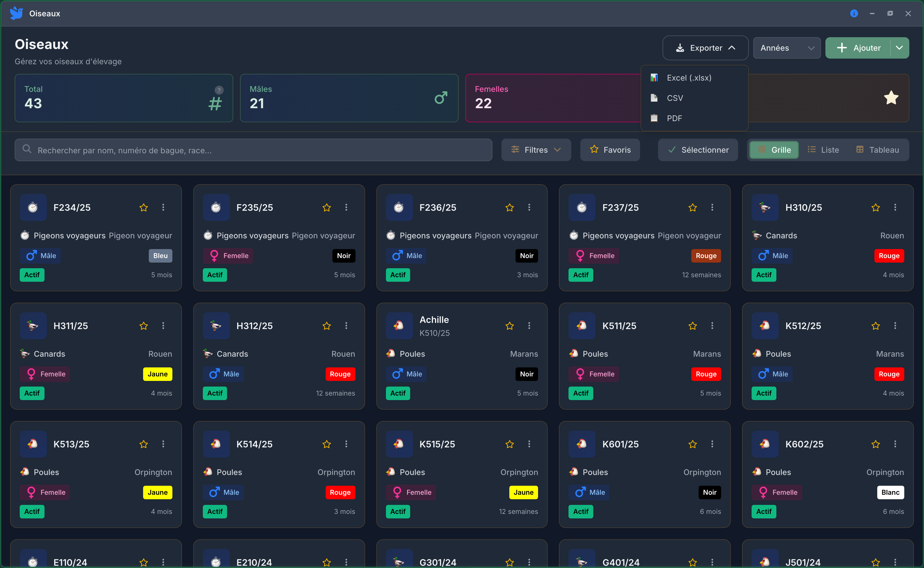Open the three-dot menu on the Achille card

coord(529,326)
